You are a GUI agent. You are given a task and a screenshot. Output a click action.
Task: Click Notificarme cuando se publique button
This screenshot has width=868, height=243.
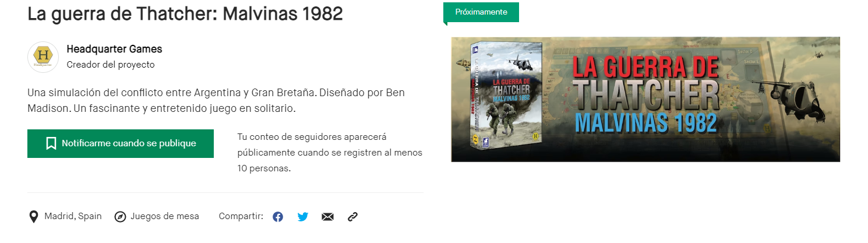pos(121,143)
